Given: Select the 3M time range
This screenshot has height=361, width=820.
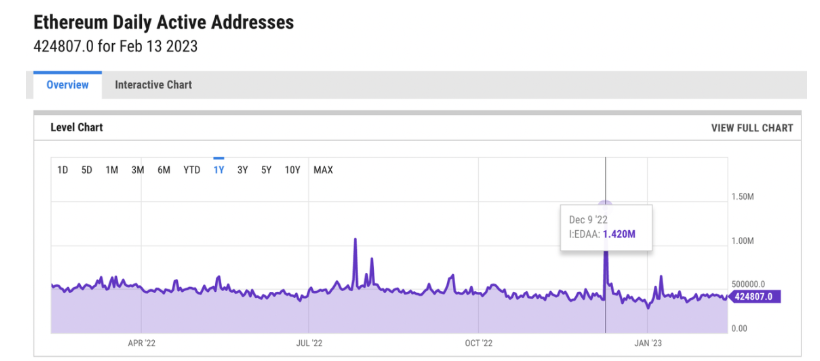Looking at the screenshot, I should (x=138, y=170).
